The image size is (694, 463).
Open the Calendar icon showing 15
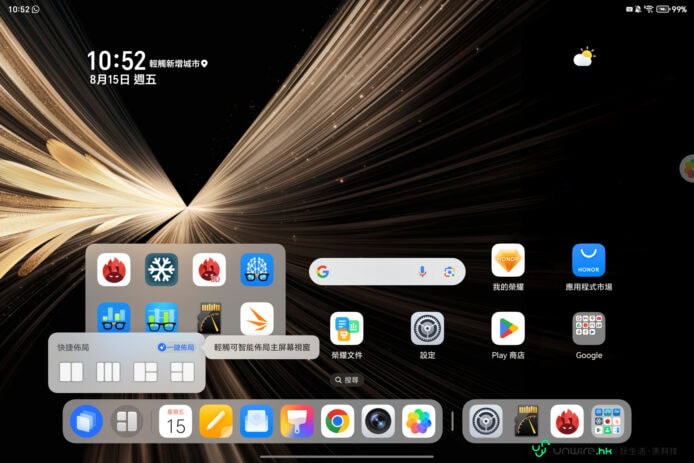coord(175,421)
